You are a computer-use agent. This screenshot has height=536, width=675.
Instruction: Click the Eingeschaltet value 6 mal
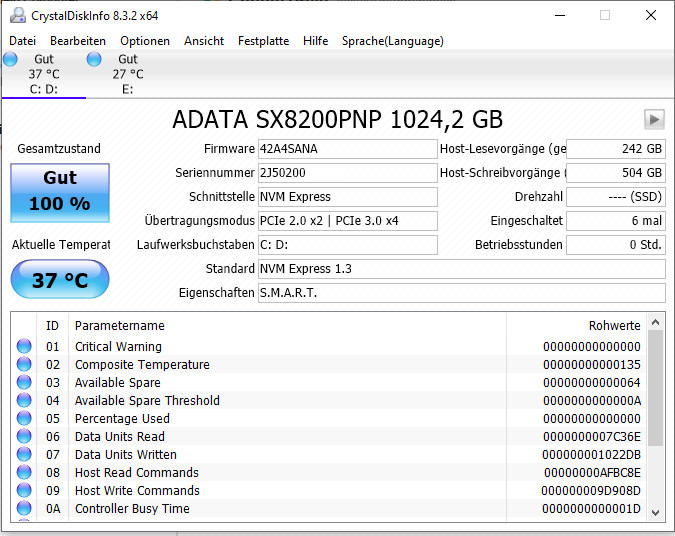pyautogui.click(x=616, y=221)
